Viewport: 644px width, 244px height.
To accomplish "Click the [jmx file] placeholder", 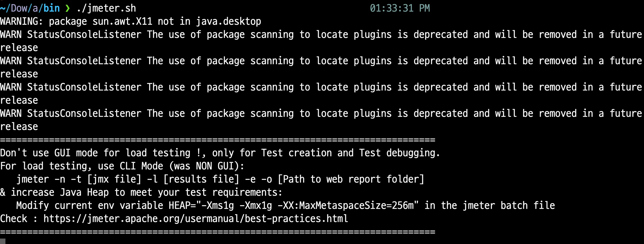I will tap(114, 179).
